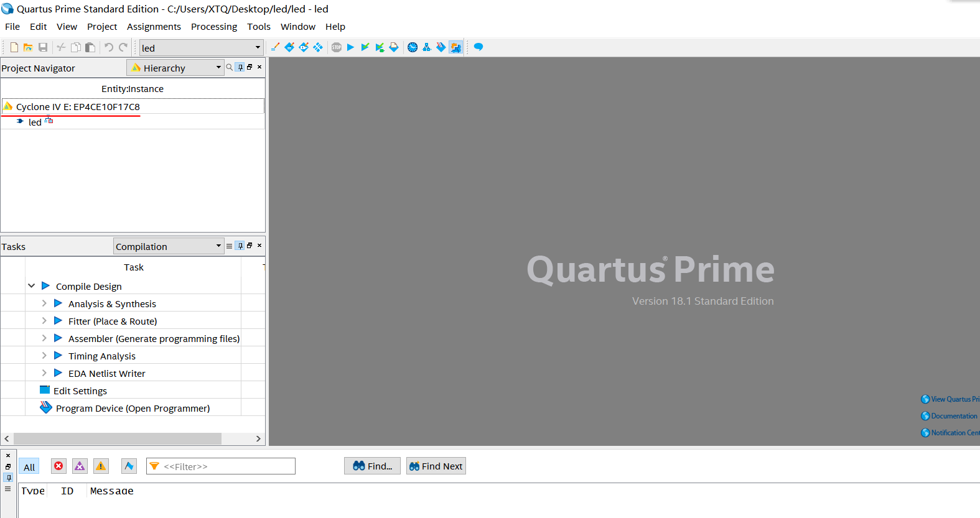Screen dimensions: 980x518
Task: Click the blue four-diamond toolbar icon
Action: [318, 47]
